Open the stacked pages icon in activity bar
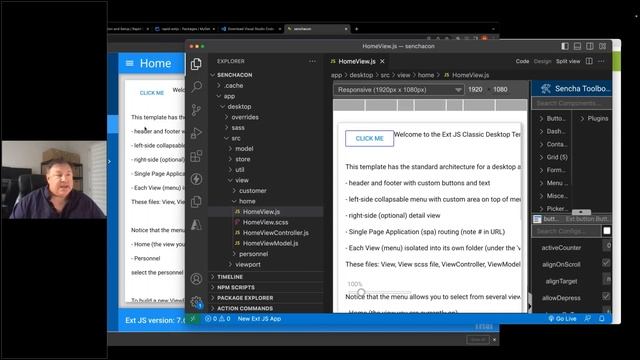This screenshot has width=640, height=360. [x=196, y=202]
